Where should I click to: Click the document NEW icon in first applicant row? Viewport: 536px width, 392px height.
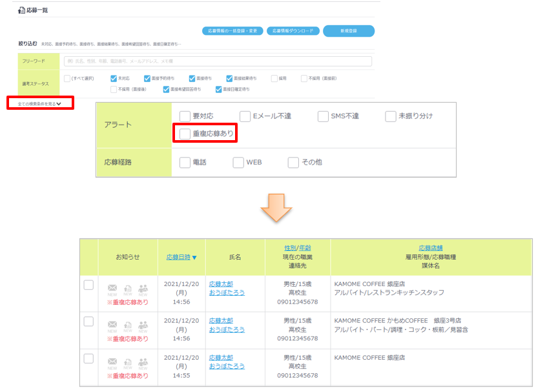[x=128, y=287]
